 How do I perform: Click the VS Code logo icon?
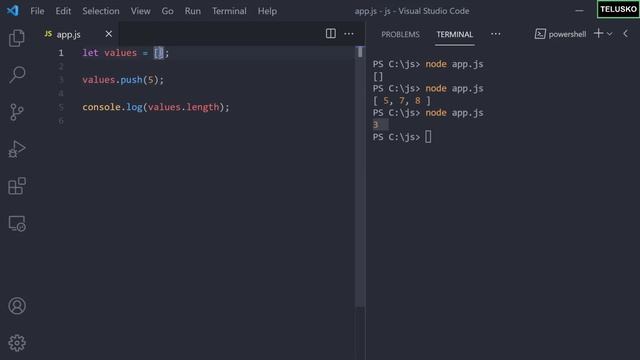pos(13,11)
